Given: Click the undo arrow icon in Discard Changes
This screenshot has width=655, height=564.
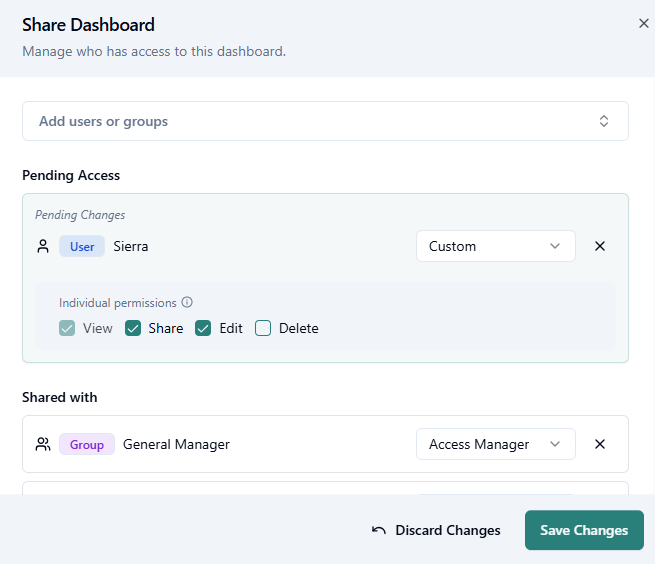Looking at the screenshot, I should [378, 530].
